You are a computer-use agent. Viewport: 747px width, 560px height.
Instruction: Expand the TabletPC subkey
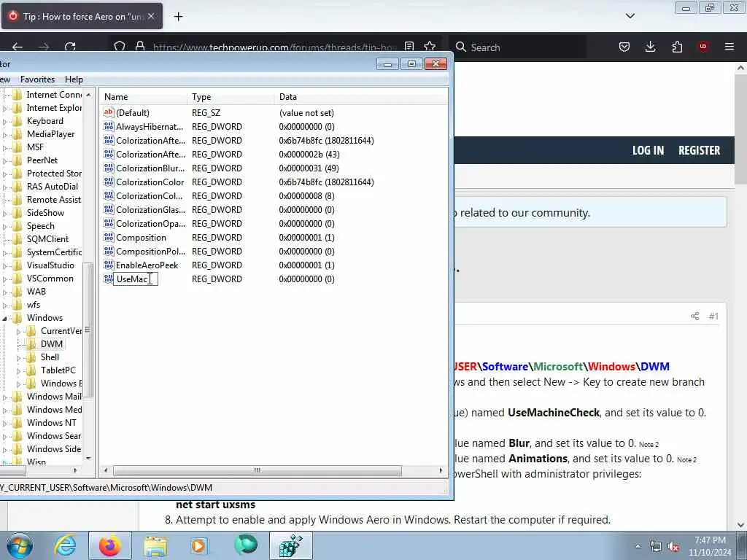(18, 370)
